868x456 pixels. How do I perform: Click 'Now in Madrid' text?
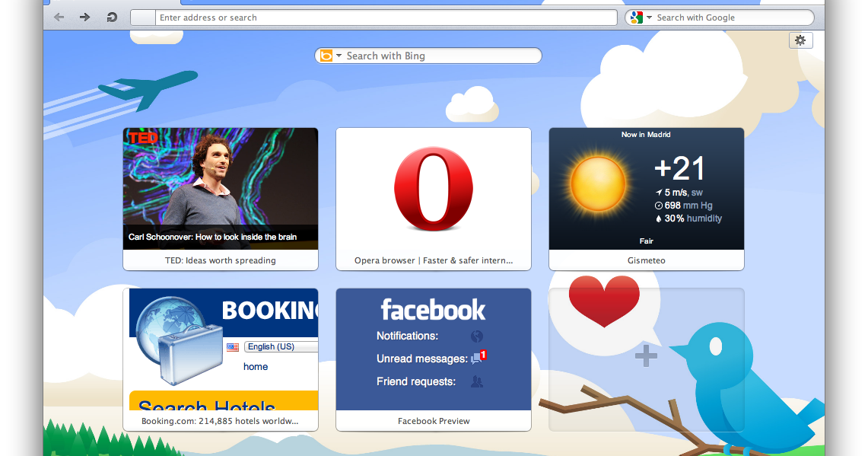645,135
